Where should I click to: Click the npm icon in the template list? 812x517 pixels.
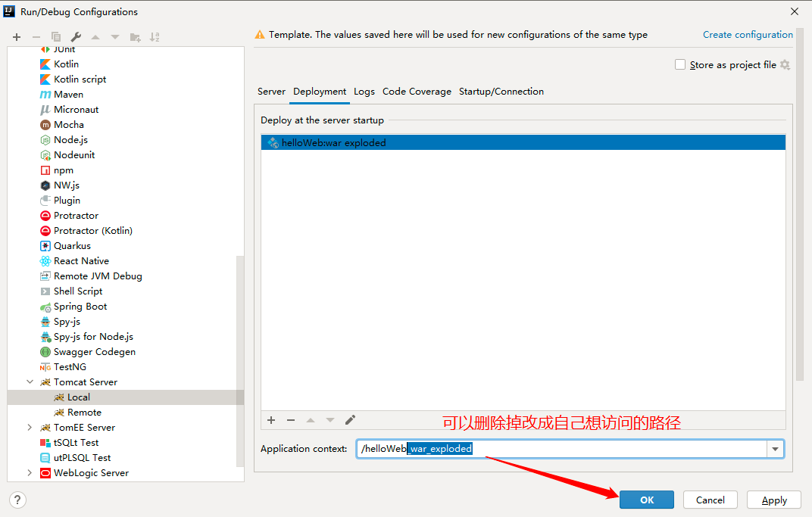click(x=45, y=170)
